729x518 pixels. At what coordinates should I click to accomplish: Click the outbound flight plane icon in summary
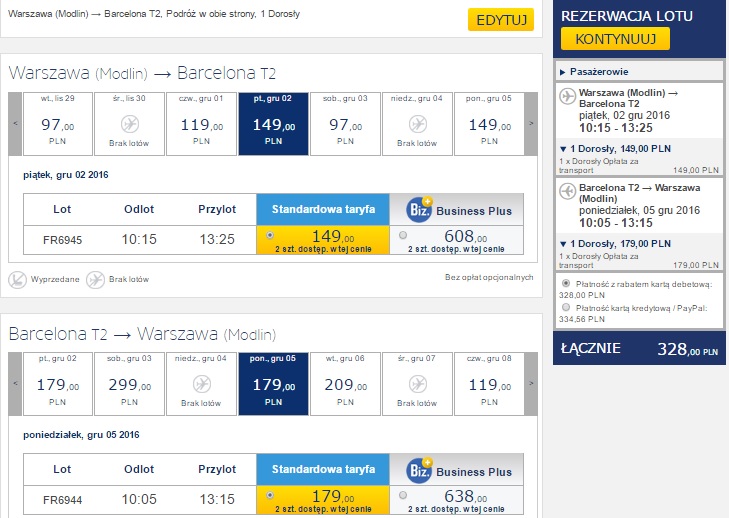coord(567,96)
